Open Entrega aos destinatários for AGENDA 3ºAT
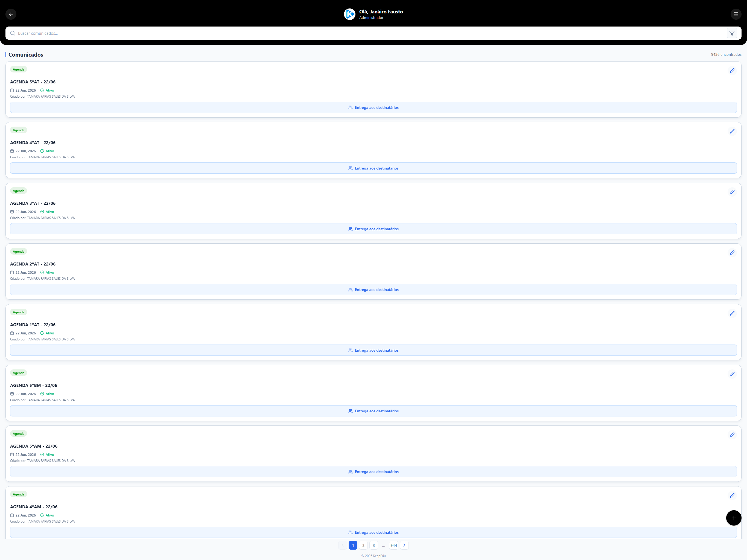Viewport: 747px width, 560px height. click(373, 229)
